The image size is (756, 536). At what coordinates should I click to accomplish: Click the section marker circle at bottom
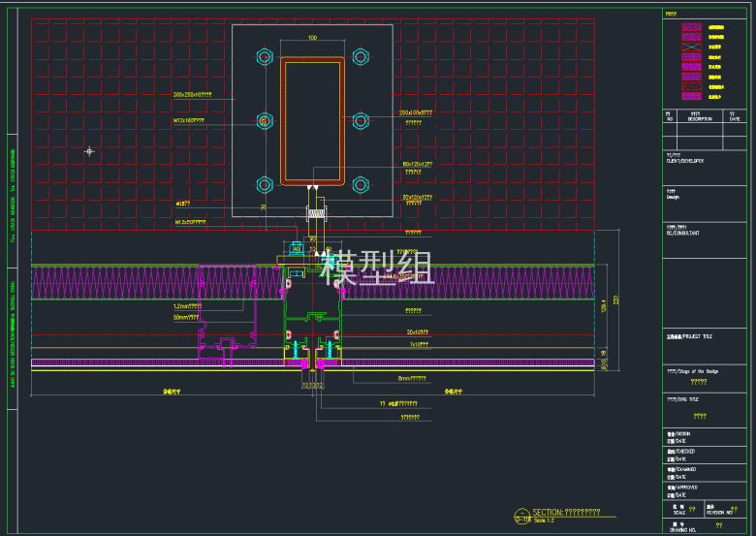point(521,515)
